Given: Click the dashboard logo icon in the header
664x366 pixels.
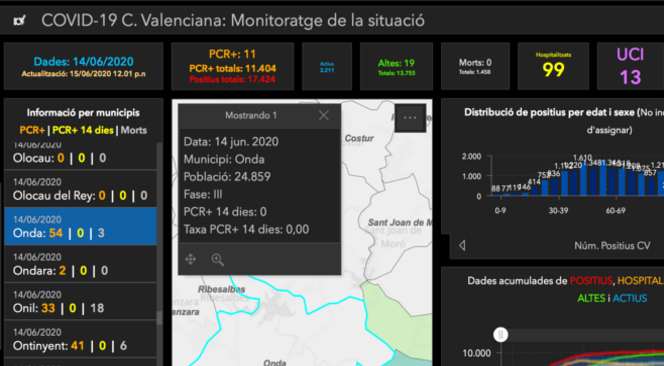Looking at the screenshot, I should coord(19,20).
